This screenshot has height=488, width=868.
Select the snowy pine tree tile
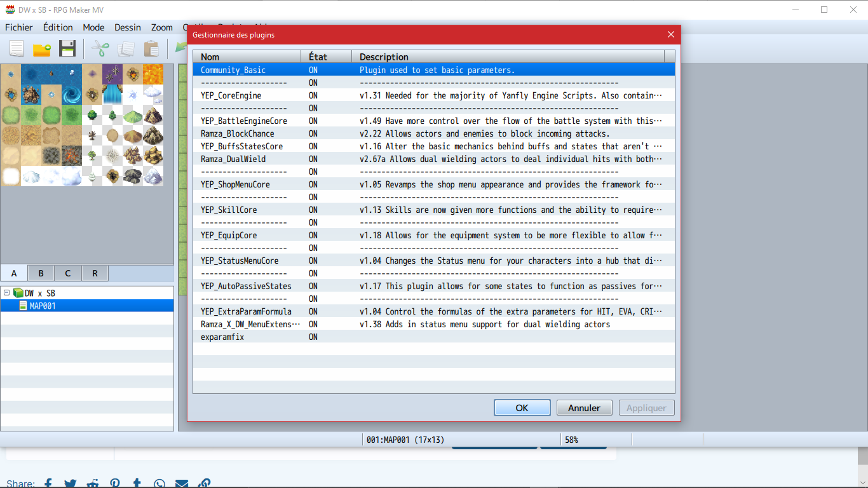pyautogui.click(x=92, y=176)
